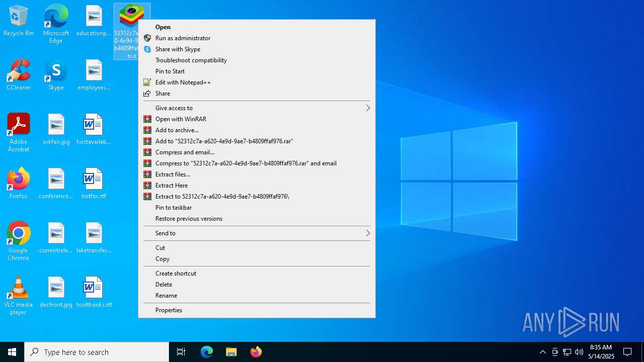Launch Firefox from the taskbar
The height and width of the screenshot is (362, 644).
tap(256, 352)
